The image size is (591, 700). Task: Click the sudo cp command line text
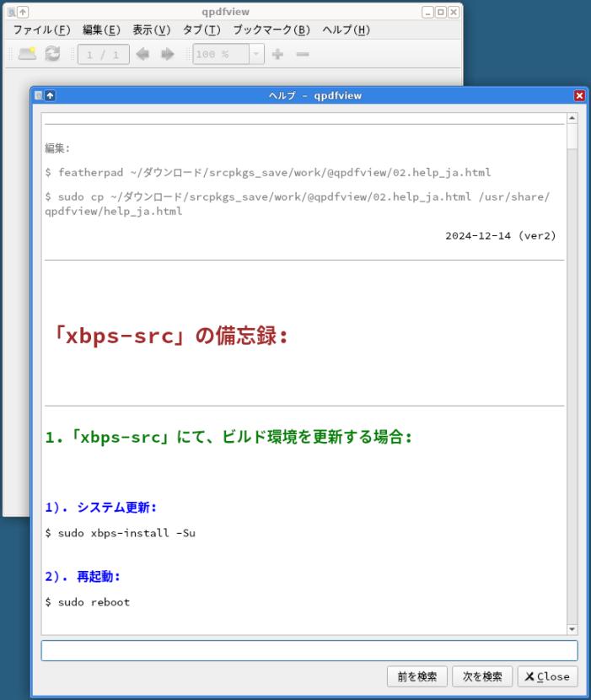tap(297, 203)
